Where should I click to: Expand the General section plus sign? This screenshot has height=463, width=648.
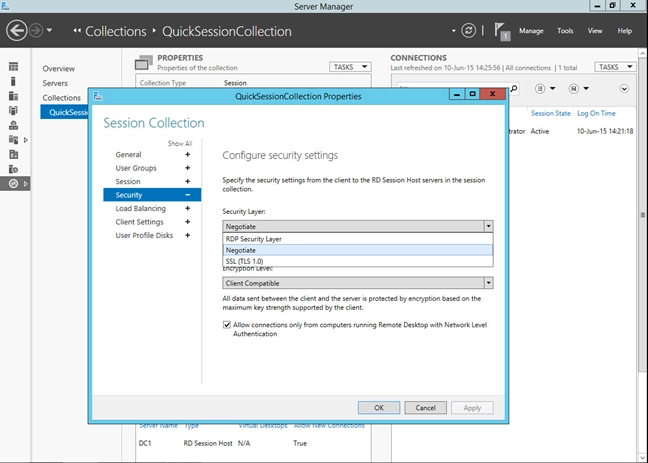pyautogui.click(x=188, y=154)
